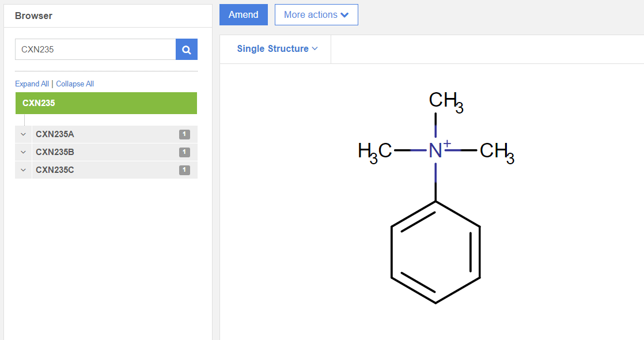The width and height of the screenshot is (644, 340).
Task: Click the benzene ring in the structure
Action: click(435, 252)
